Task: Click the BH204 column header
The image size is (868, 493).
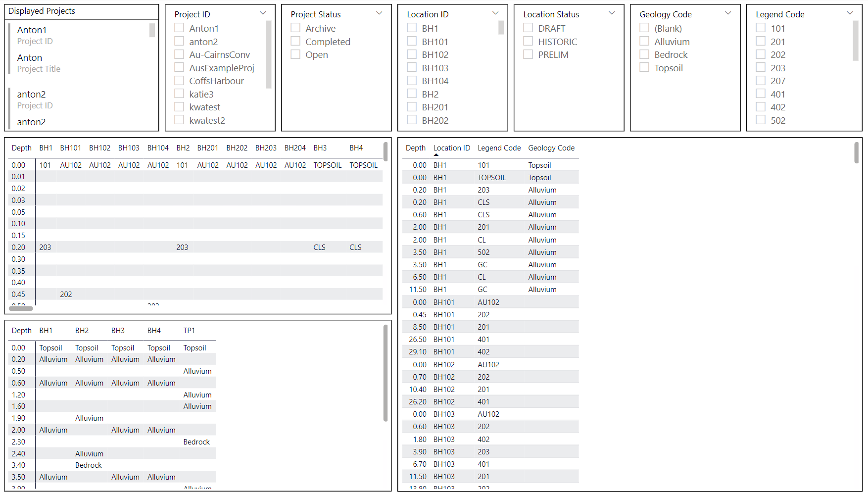Action: 295,148
